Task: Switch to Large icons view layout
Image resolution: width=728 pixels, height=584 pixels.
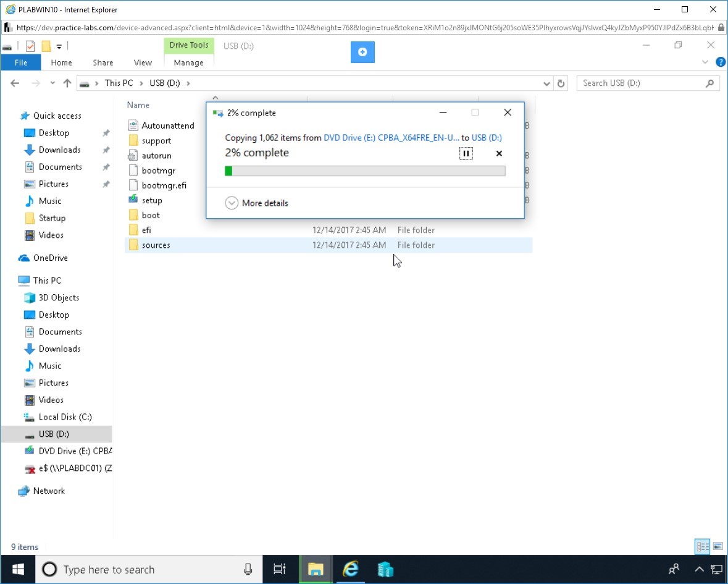Action: tap(718, 546)
